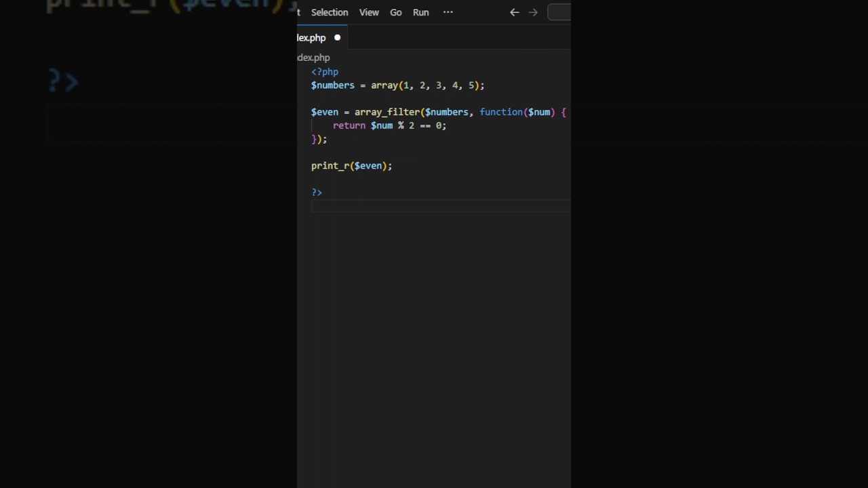Place cursor on the empty last editor line
Image resolution: width=868 pixels, height=488 pixels.
[x=441, y=206]
